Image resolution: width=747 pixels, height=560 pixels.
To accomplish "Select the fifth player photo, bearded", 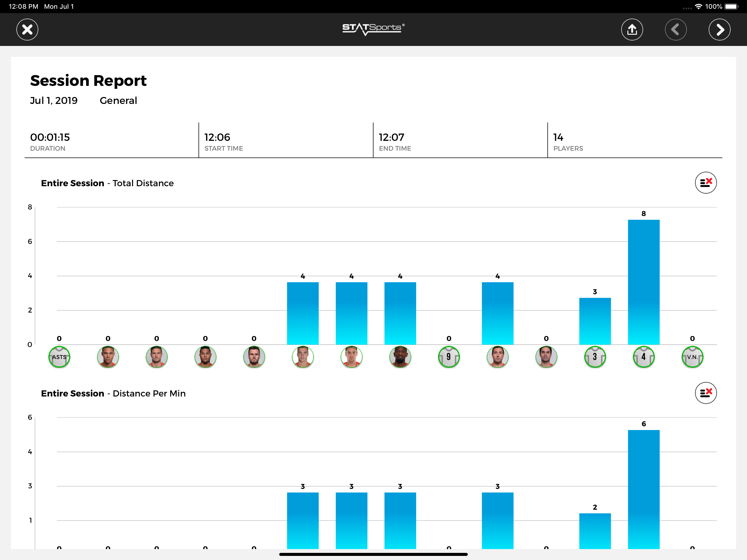I will (x=254, y=357).
